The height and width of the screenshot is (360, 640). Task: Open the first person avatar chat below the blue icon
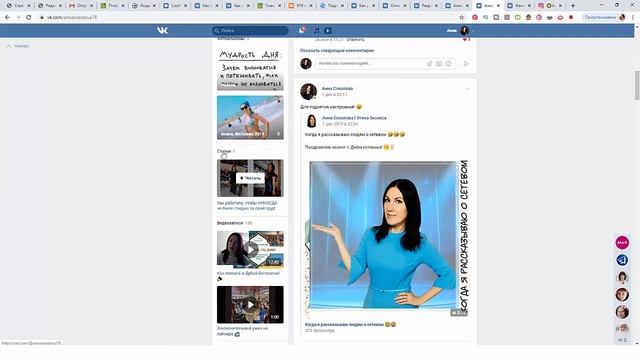coord(622,278)
